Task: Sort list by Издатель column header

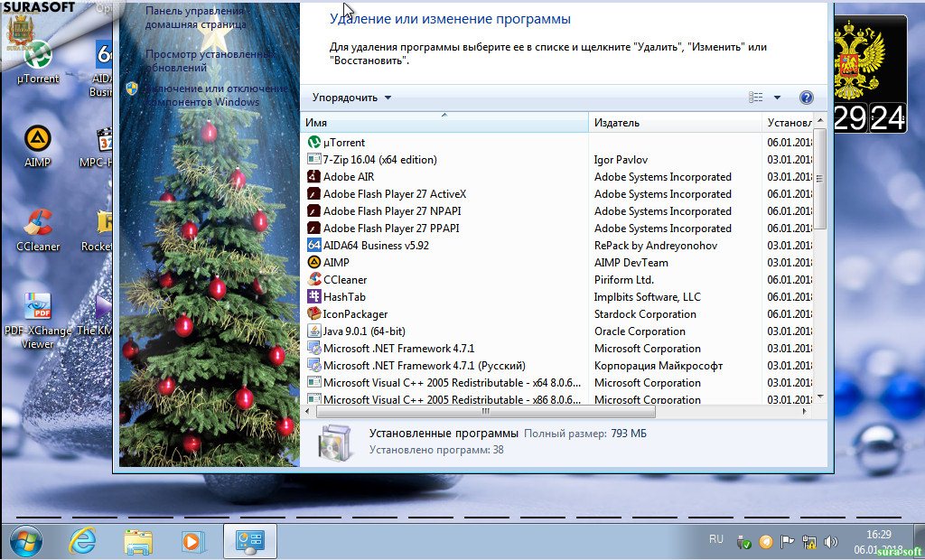Action: [x=676, y=123]
